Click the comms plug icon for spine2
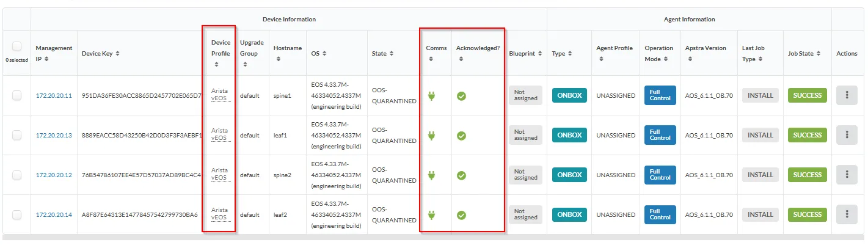 (x=431, y=175)
